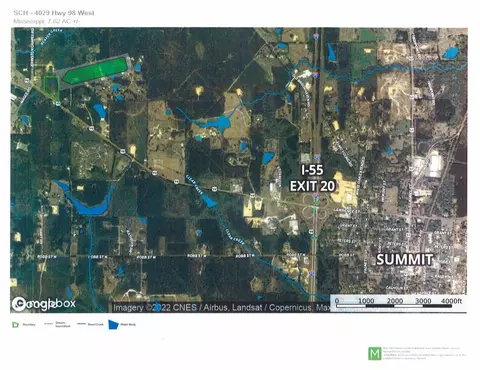The image size is (480, 370).
Task: Click the 'SUMMIT' town label
Action: pyautogui.click(x=405, y=260)
